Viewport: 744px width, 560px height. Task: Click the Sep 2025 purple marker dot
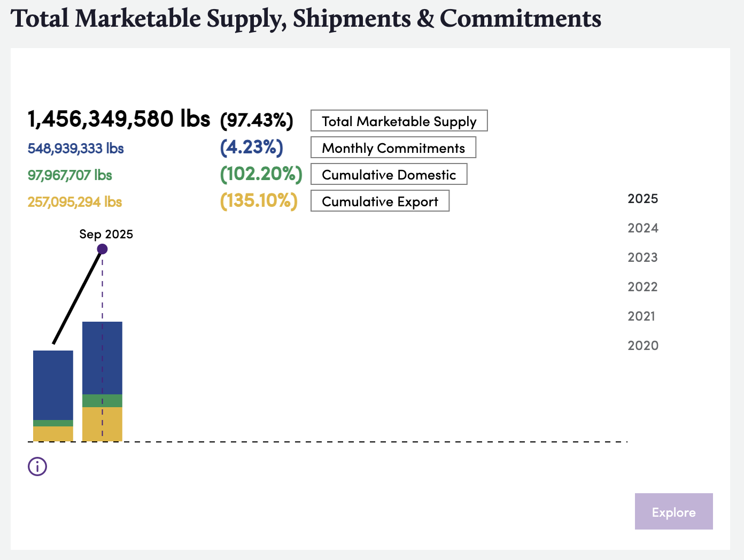pyautogui.click(x=103, y=249)
